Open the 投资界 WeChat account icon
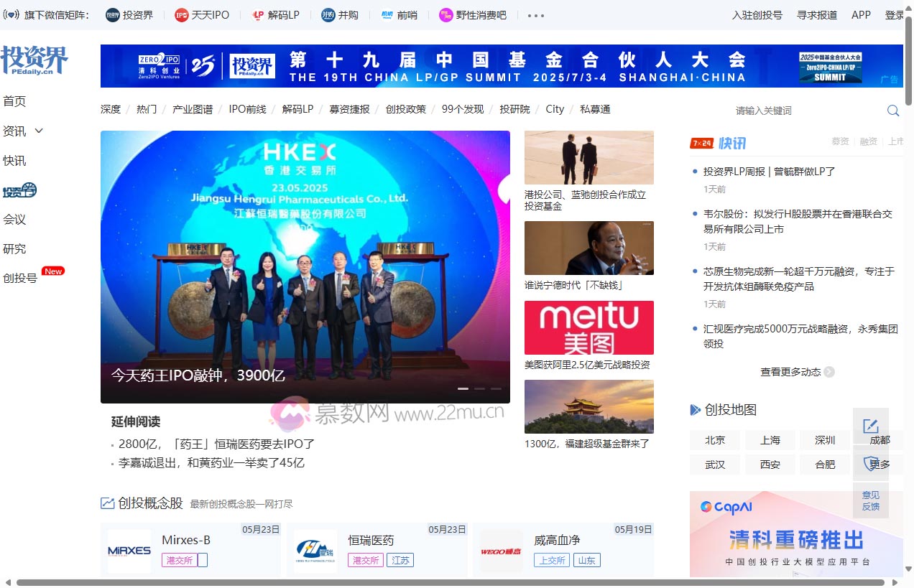The height and width of the screenshot is (588, 914). [113, 15]
